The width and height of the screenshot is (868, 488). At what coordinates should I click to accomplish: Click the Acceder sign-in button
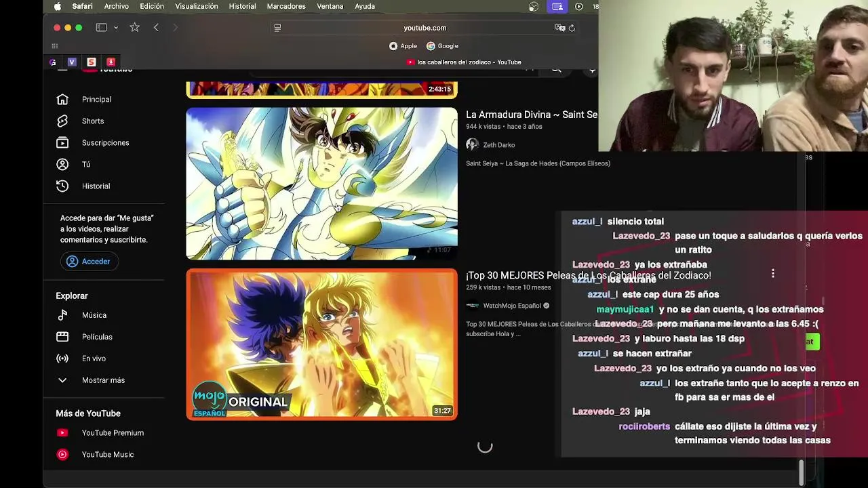pos(89,262)
